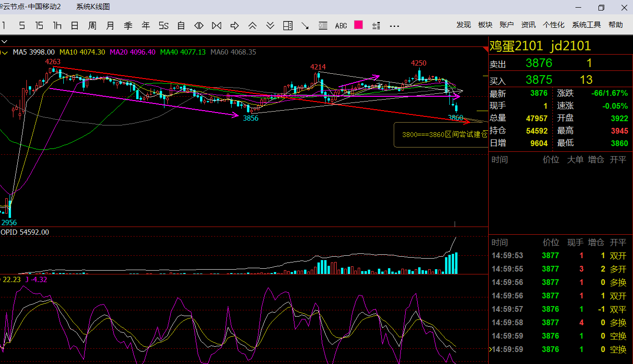This screenshot has width=633, height=364.
Task: Click the 最低 value 3860
Action: (620, 143)
